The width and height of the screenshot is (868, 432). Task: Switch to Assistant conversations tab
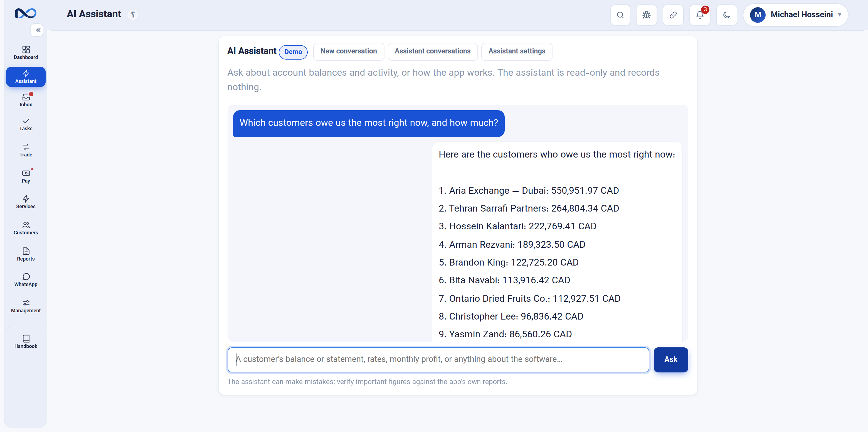[x=432, y=51]
